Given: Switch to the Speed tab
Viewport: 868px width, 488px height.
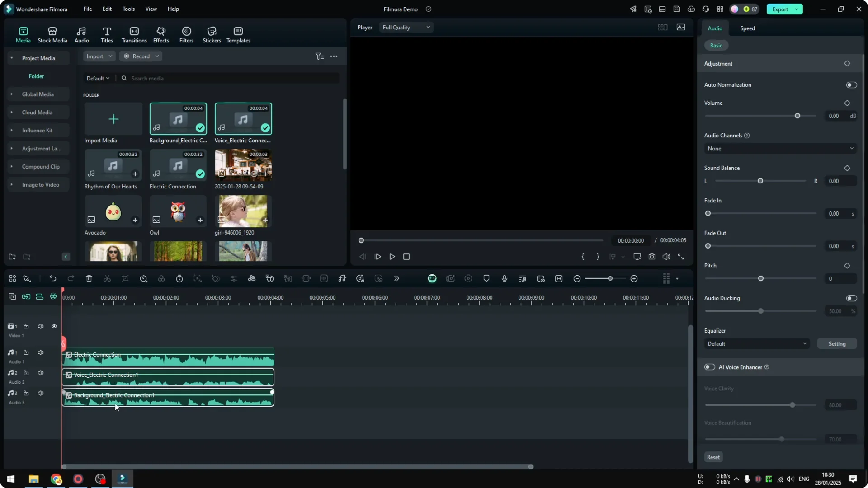Looking at the screenshot, I should pyautogui.click(x=747, y=28).
